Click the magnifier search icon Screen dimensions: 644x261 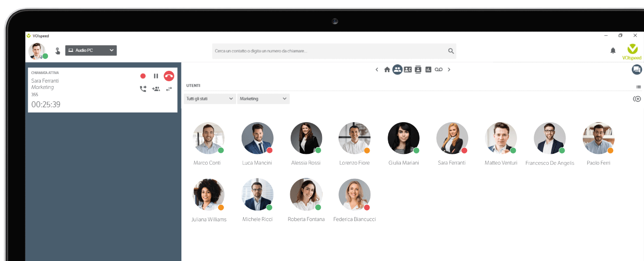coord(451,51)
